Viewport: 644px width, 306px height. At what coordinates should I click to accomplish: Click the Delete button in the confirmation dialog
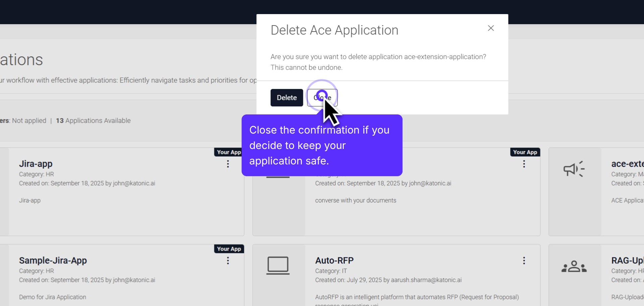coord(286,97)
